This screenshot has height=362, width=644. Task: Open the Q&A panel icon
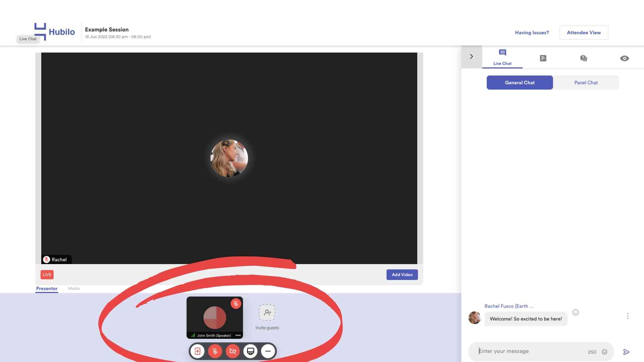[x=584, y=58]
